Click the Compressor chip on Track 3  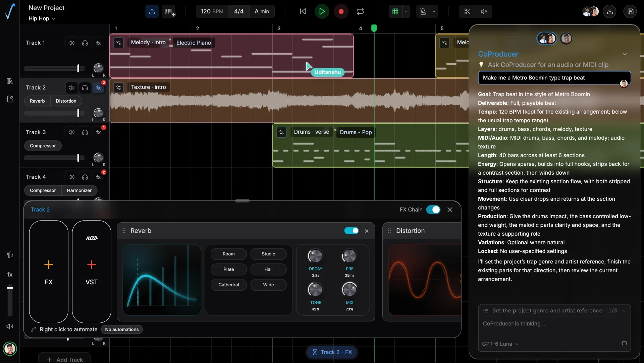coord(43,146)
